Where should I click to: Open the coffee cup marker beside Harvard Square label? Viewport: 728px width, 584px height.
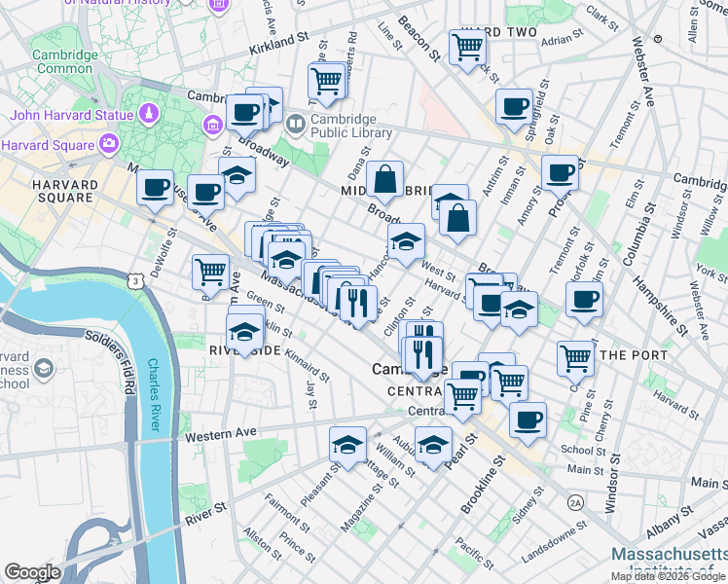point(155,190)
